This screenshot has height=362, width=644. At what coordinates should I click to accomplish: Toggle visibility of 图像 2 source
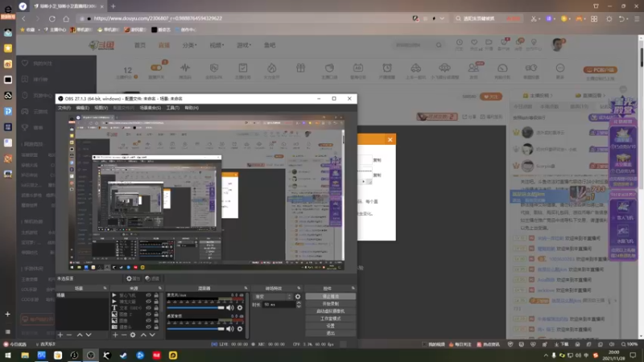[x=149, y=314]
